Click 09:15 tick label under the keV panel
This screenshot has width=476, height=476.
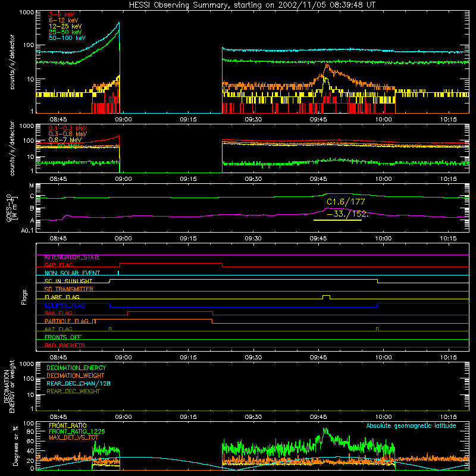[188, 120]
